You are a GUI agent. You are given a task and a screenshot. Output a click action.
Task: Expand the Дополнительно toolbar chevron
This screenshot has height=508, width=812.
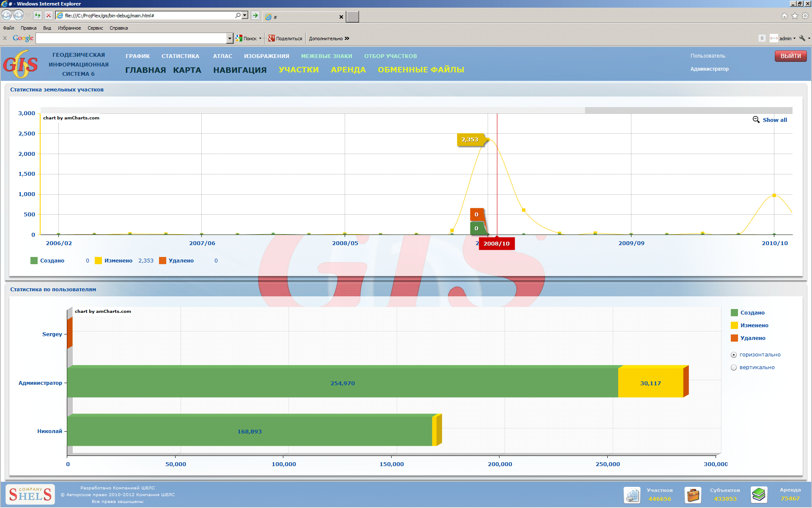[347, 39]
